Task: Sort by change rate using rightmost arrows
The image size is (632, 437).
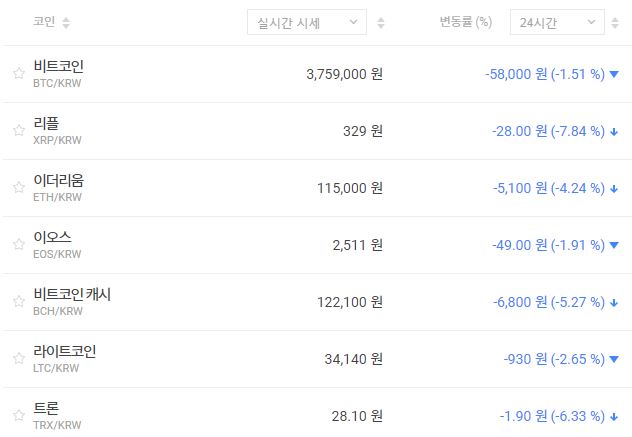Action: coord(619,22)
